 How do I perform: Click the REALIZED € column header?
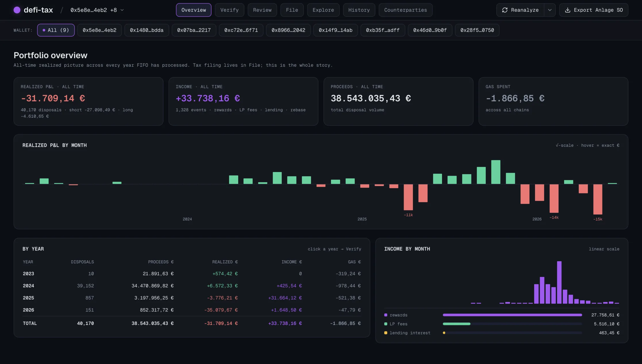(225, 262)
